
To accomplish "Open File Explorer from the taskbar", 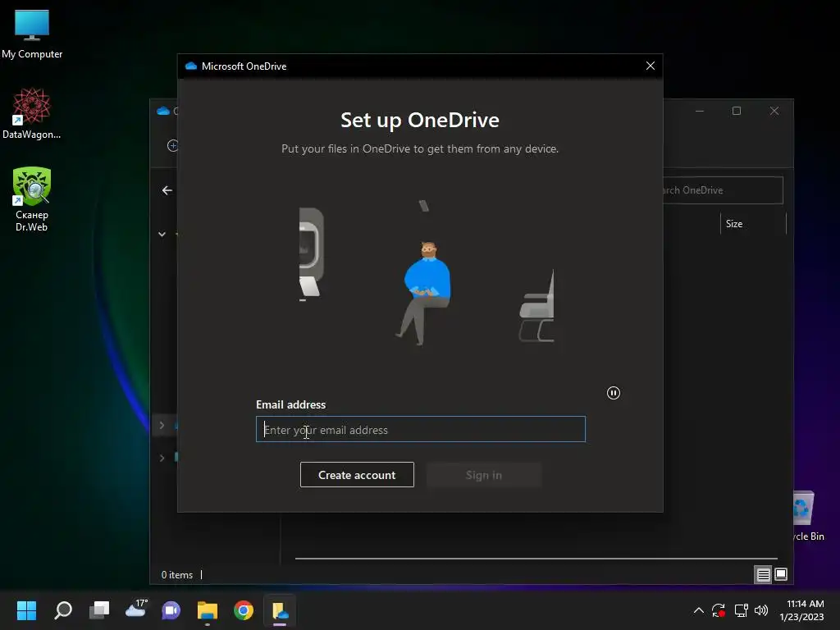I will coord(208,610).
